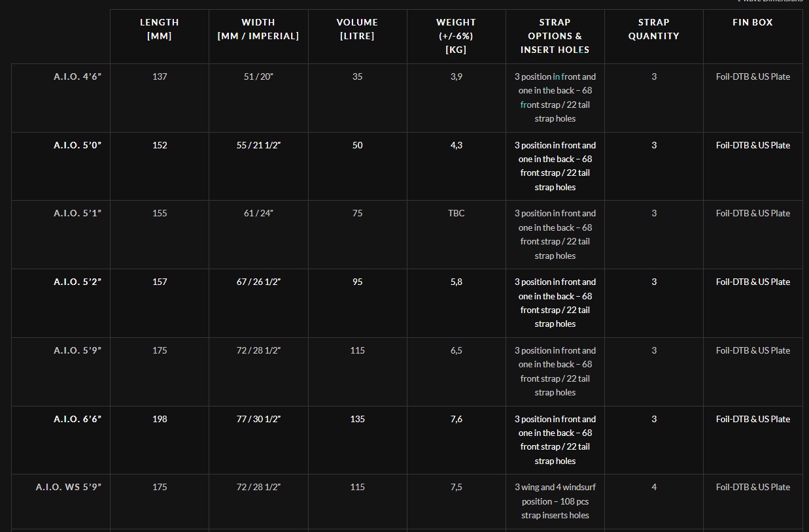Click the A.I.O. 4'6" row label

[x=77, y=76]
